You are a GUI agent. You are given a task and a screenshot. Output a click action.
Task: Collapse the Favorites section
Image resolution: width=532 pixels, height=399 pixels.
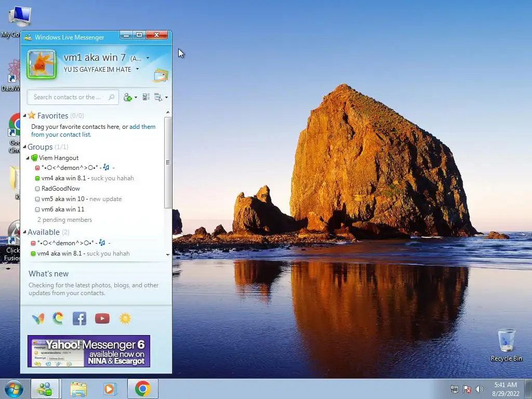24,116
